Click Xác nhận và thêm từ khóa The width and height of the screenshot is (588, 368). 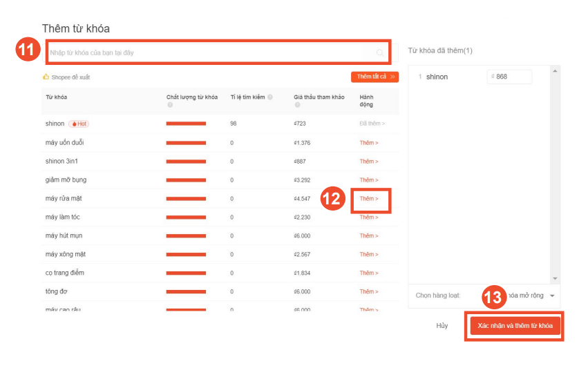click(515, 326)
